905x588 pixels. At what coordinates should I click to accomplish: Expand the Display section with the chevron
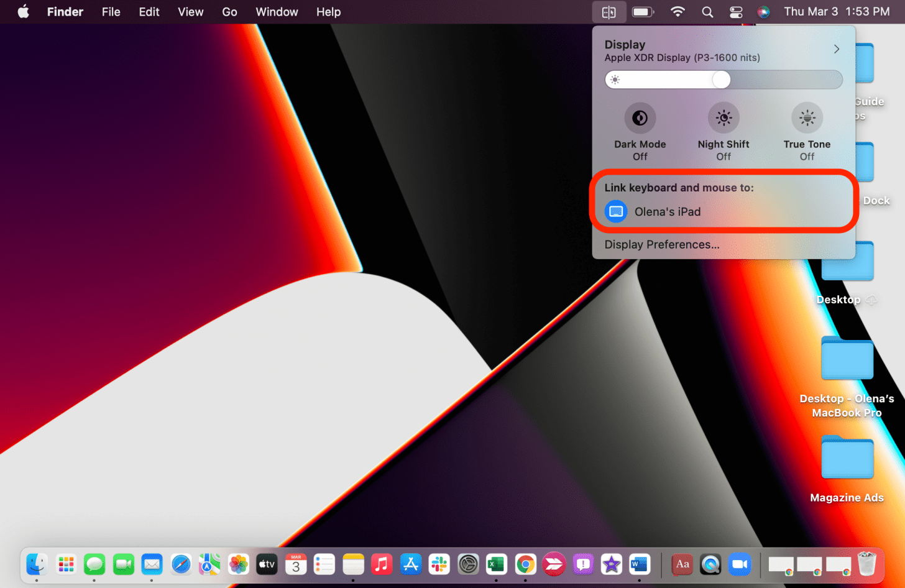pos(836,48)
